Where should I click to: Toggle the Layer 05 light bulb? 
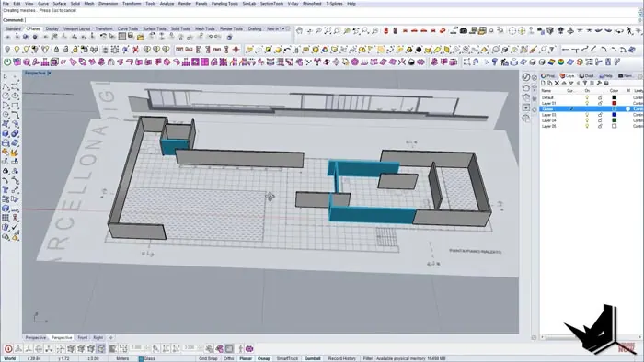587,126
